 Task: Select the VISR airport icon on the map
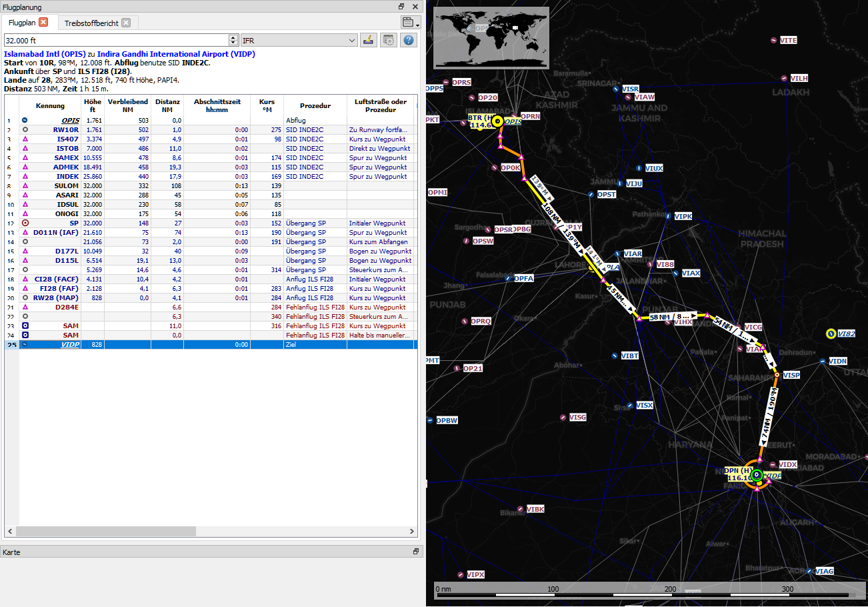(x=616, y=89)
